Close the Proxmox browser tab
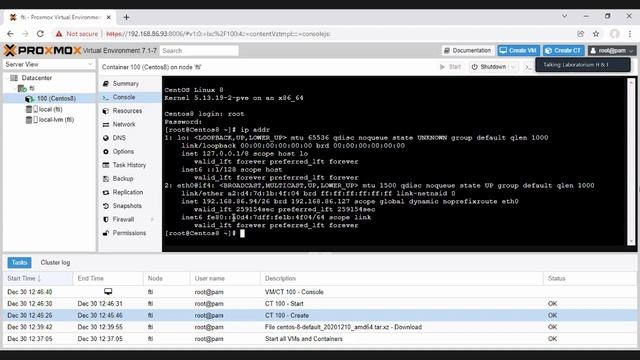640x360 pixels. (x=109, y=17)
